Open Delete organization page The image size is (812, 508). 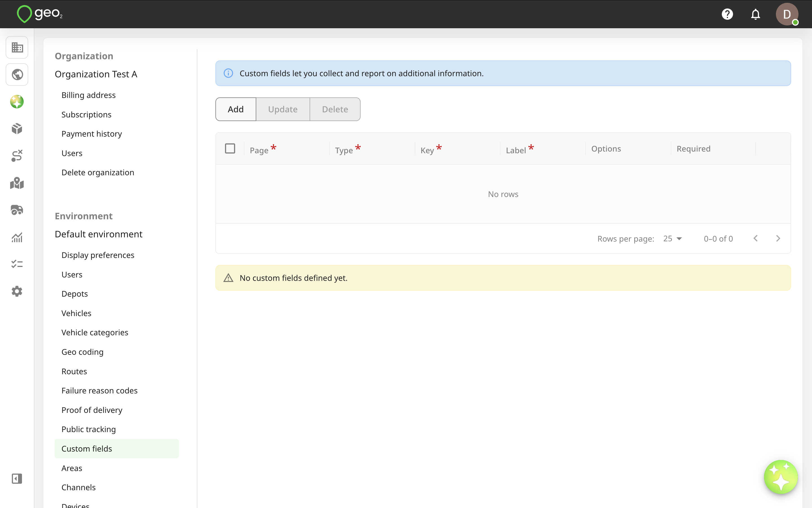(98, 172)
